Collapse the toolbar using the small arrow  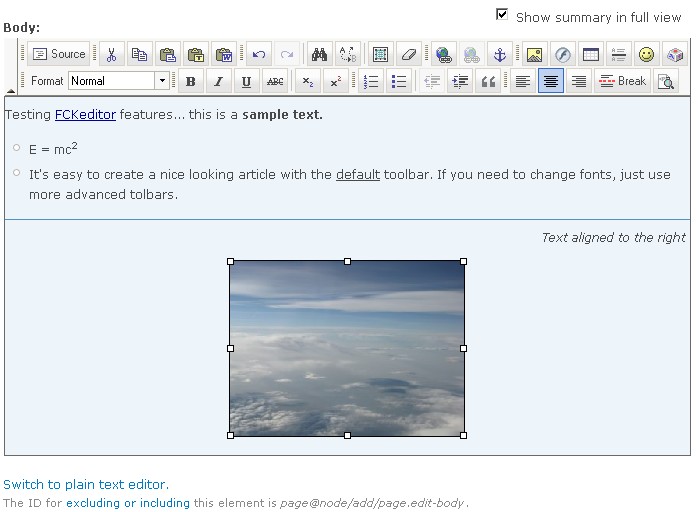(x=10, y=91)
